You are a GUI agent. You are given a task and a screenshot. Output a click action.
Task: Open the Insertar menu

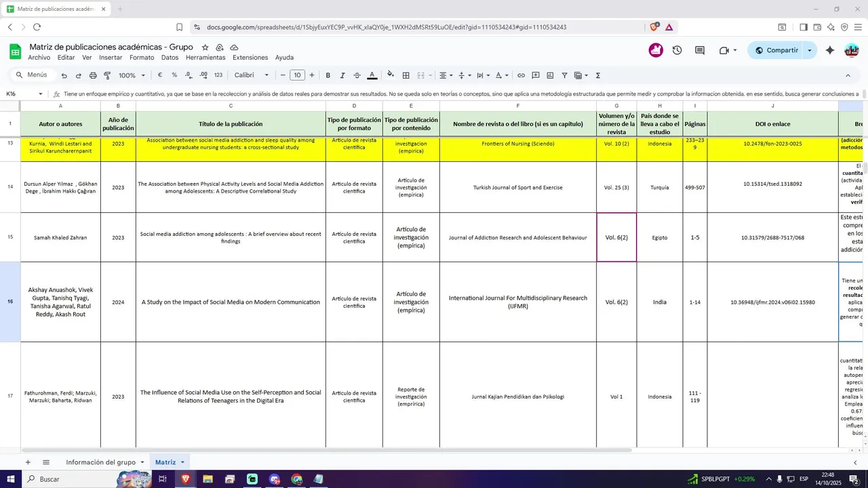pyautogui.click(x=111, y=58)
